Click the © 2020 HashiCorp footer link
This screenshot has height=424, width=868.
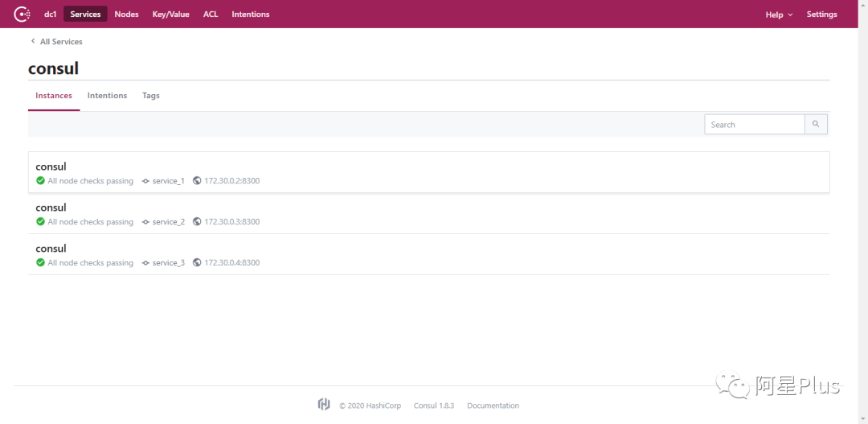[x=371, y=405]
